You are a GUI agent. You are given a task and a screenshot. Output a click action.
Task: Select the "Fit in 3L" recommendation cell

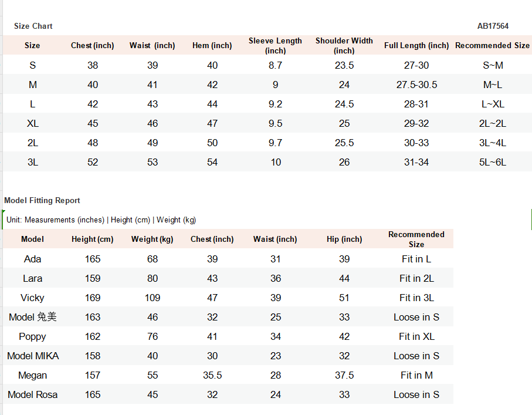(x=416, y=298)
